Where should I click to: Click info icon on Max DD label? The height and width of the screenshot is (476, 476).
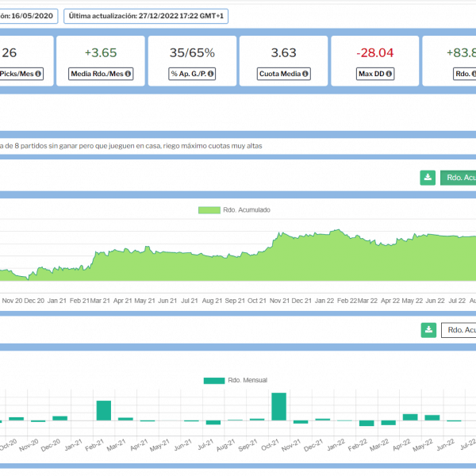pyautogui.click(x=389, y=74)
